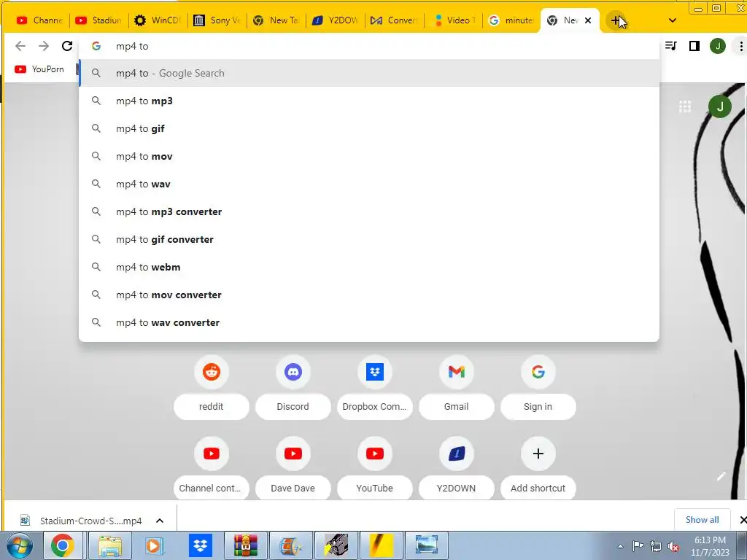Click the muted volume tray icon
Screen dimensions: 747x560
point(673,546)
